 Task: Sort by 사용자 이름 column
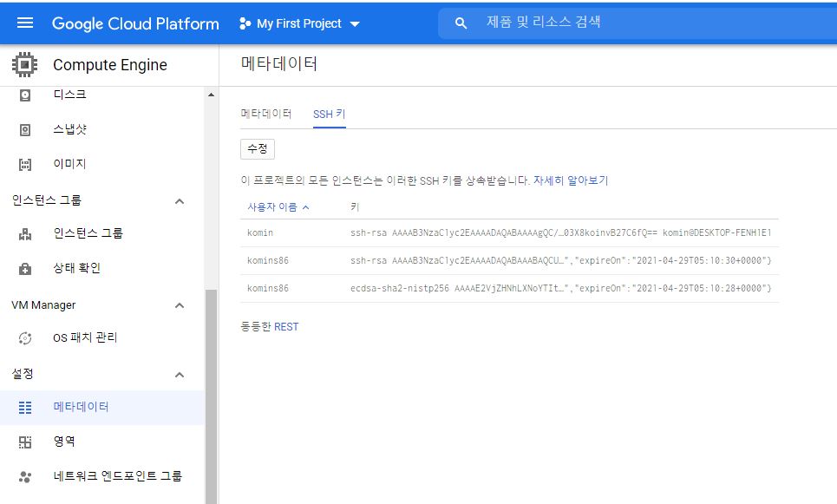pos(278,207)
